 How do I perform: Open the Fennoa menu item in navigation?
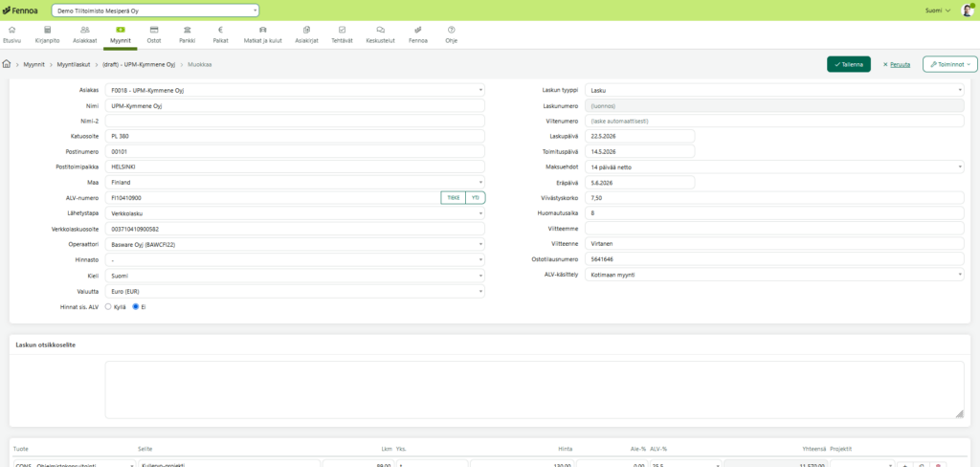click(417, 34)
